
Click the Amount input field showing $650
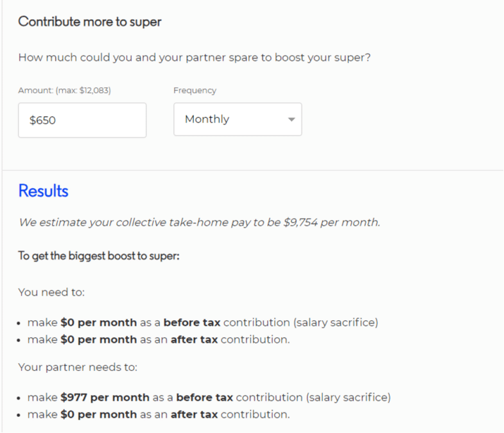coord(82,120)
